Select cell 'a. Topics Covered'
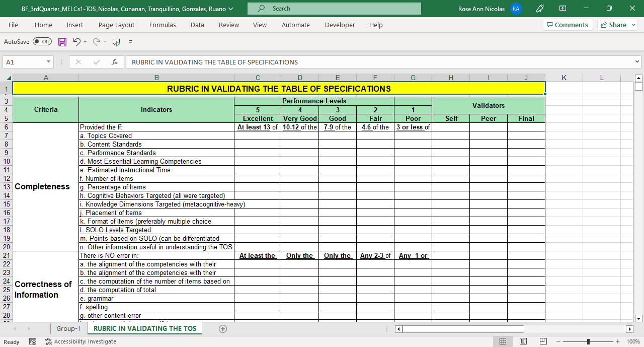This screenshot has height=347, width=644. click(156, 135)
